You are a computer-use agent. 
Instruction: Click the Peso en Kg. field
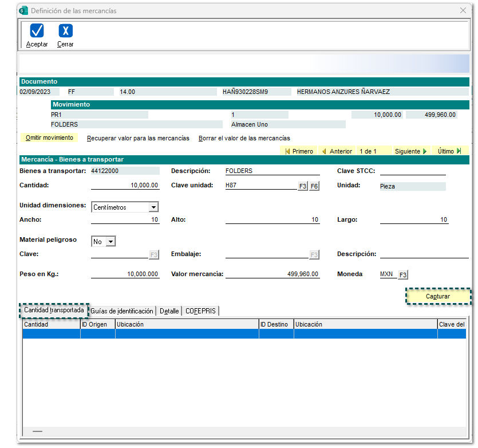(x=125, y=274)
